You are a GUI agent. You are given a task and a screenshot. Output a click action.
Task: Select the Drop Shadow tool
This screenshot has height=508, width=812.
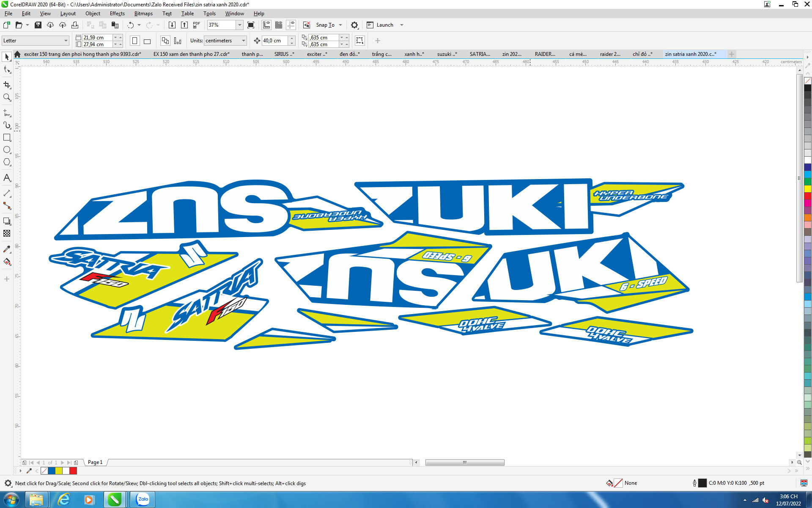(7, 221)
